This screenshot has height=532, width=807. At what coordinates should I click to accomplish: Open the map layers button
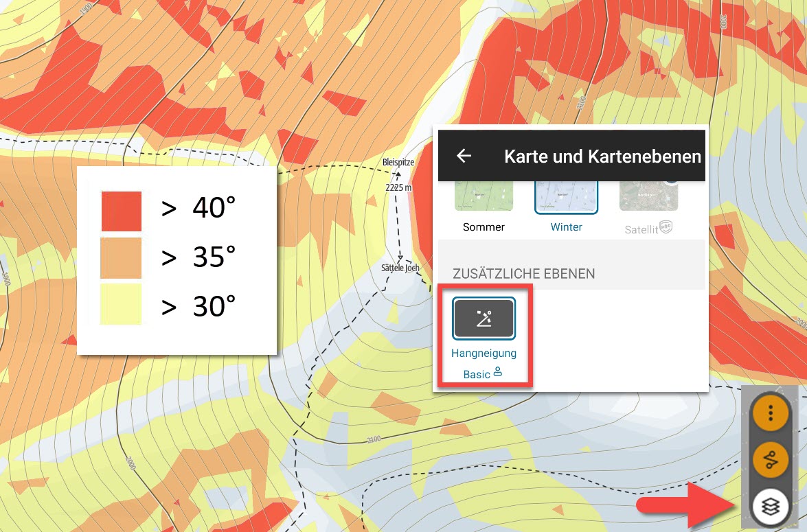(771, 507)
